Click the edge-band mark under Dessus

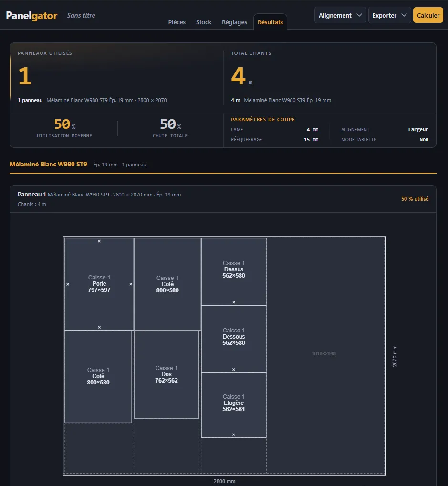coord(234,302)
